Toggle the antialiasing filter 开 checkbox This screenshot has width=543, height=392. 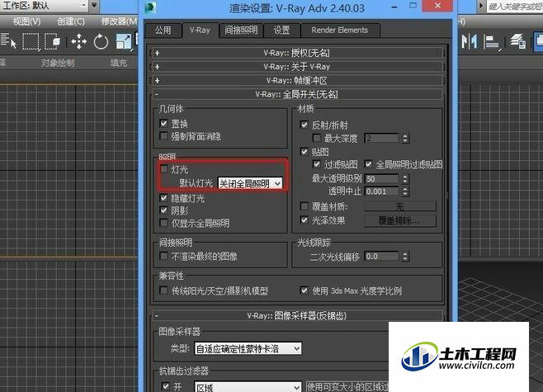[166, 385]
